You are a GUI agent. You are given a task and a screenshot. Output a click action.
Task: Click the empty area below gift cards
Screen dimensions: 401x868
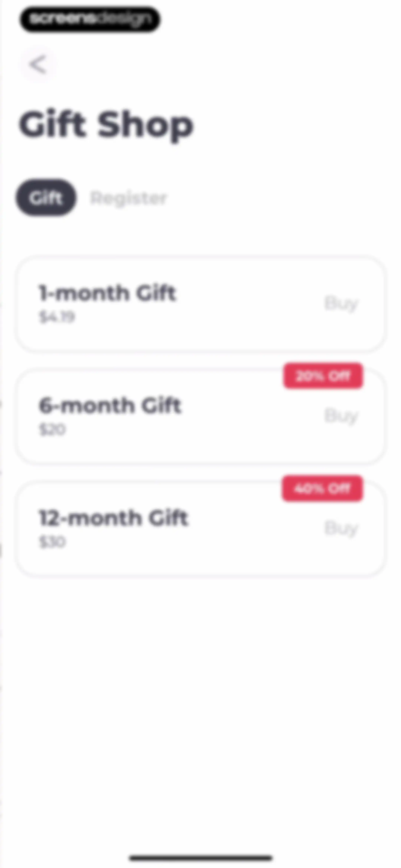201,708
